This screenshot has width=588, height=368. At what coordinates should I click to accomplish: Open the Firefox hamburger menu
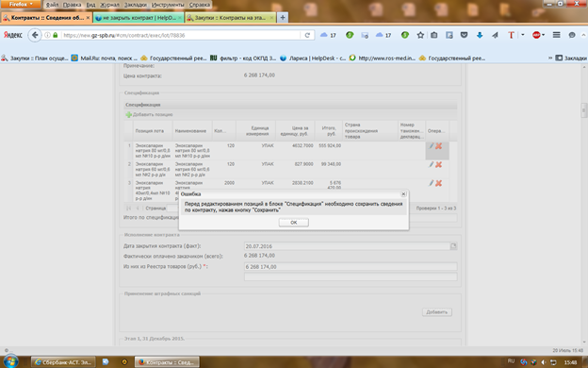coord(557,35)
